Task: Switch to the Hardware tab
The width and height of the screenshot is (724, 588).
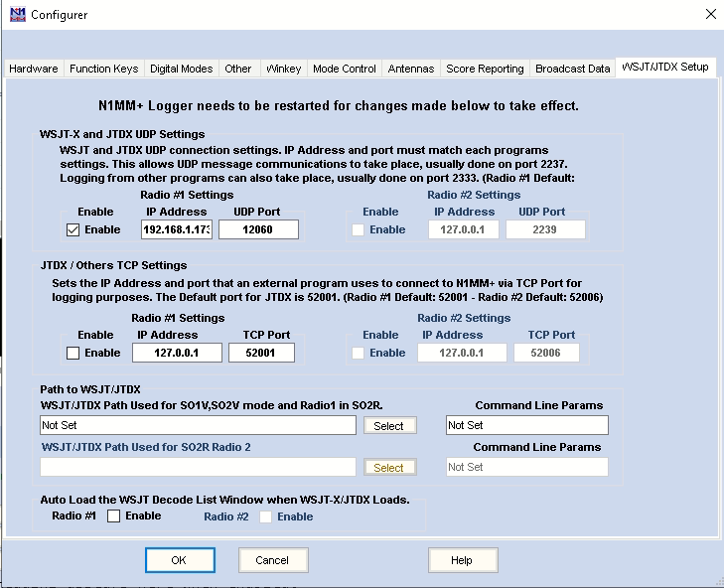Action: coord(34,69)
